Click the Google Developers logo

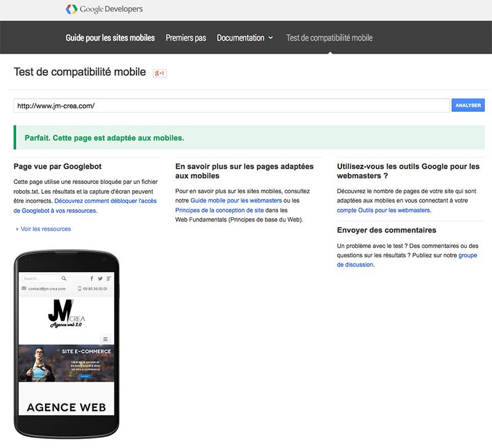104,9
